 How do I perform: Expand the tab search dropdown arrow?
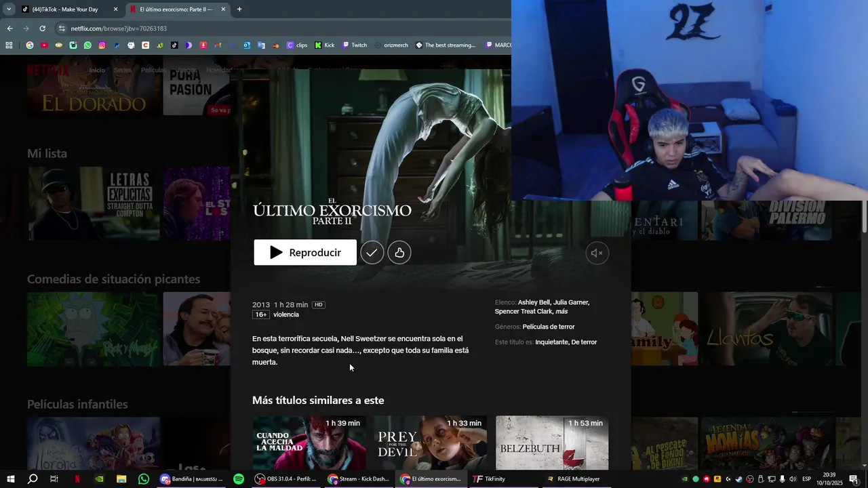tap(9, 9)
